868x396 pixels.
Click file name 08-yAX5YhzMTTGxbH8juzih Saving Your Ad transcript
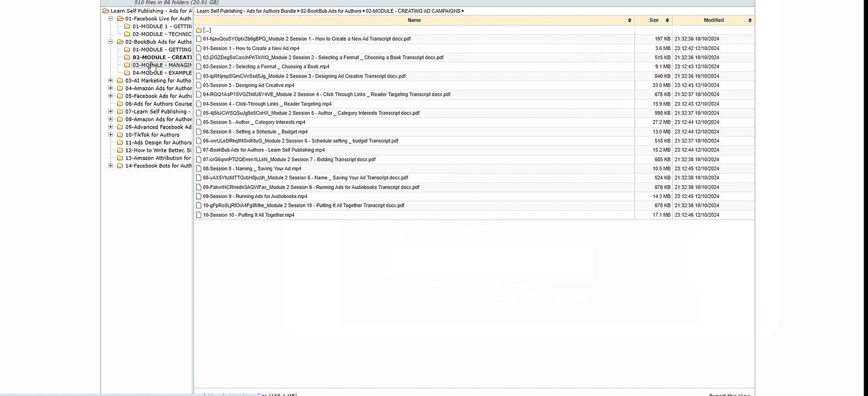305,178
